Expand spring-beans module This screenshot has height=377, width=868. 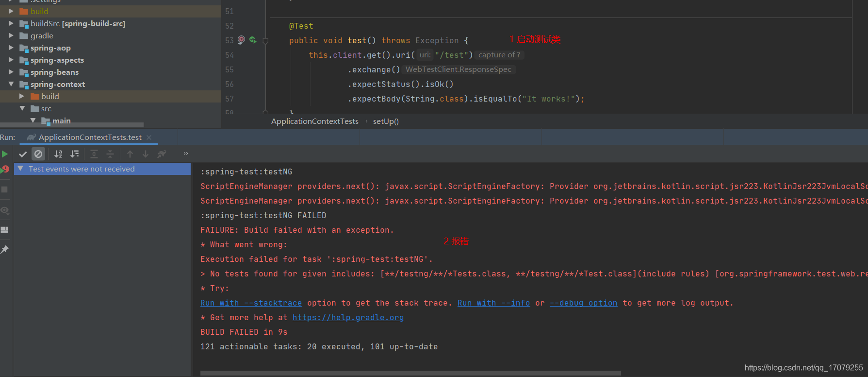point(11,72)
